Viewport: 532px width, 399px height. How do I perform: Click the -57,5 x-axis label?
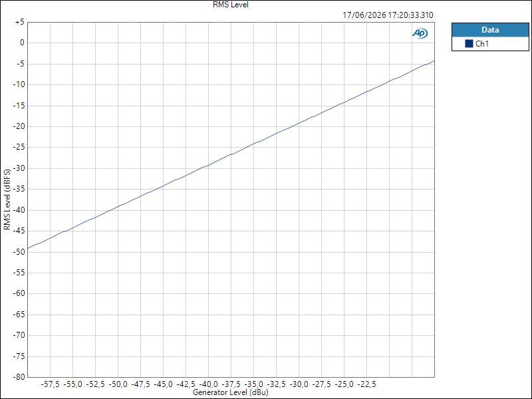51,384
